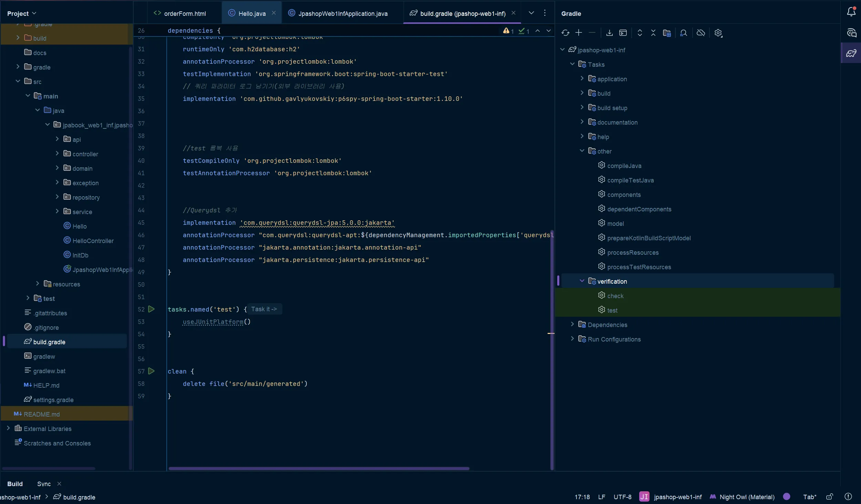Click Execute Gradle Task icon in Gradle toolbar
Viewport: 861px width, 504px height.
(x=623, y=33)
